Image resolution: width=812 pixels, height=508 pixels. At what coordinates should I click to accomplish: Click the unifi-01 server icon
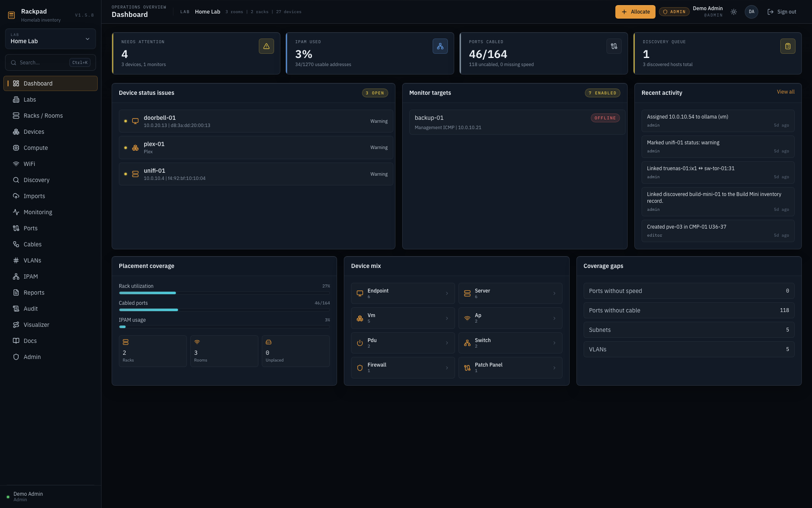pyautogui.click(x=135, y=174)
